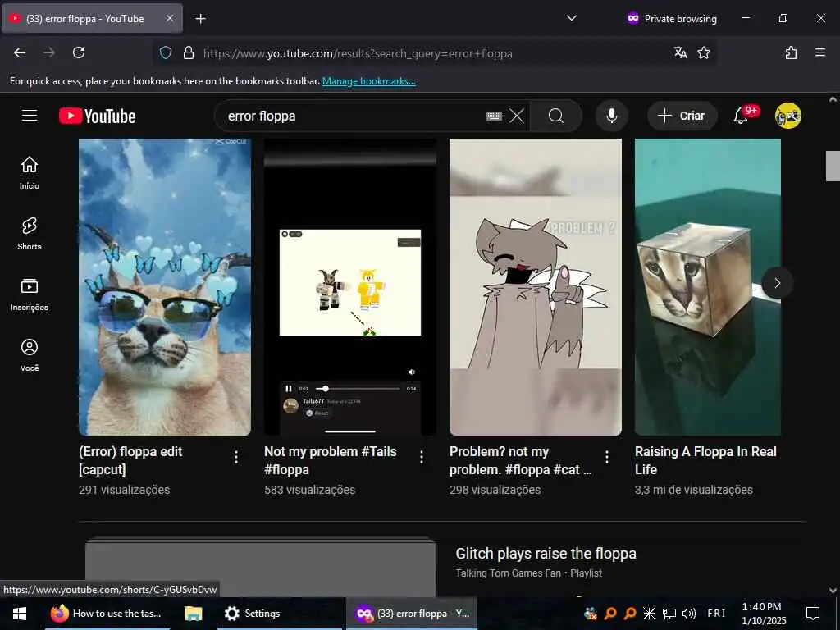
Task: Open the notifications bell
Action: (x=741, y=116)
